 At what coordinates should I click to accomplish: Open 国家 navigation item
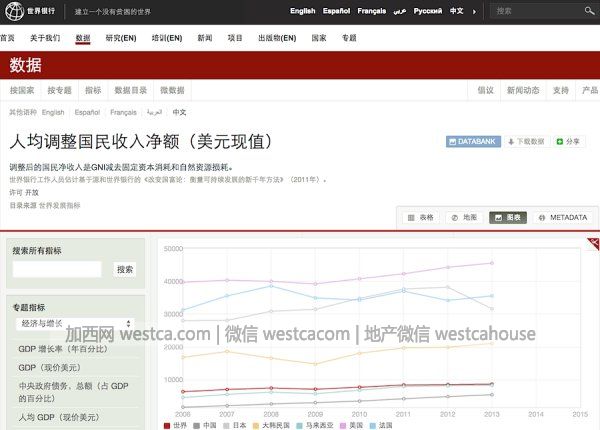click(x=319, y=38)
